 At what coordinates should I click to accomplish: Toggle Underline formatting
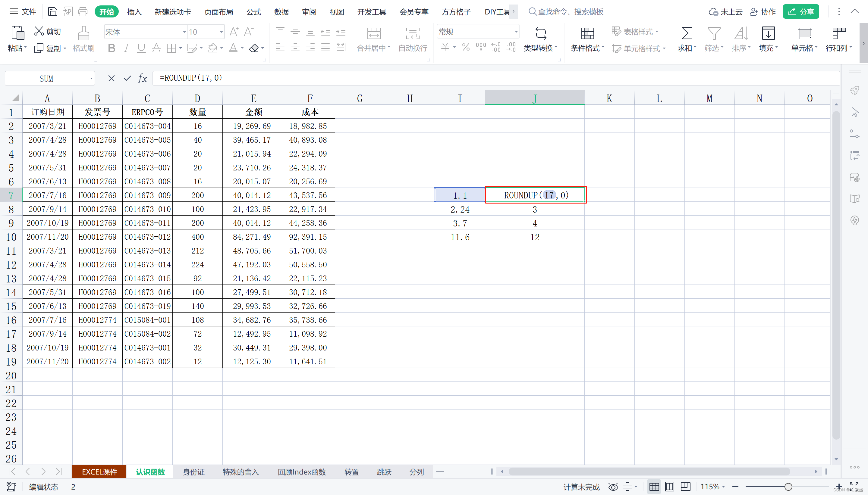tap(141, 48)
